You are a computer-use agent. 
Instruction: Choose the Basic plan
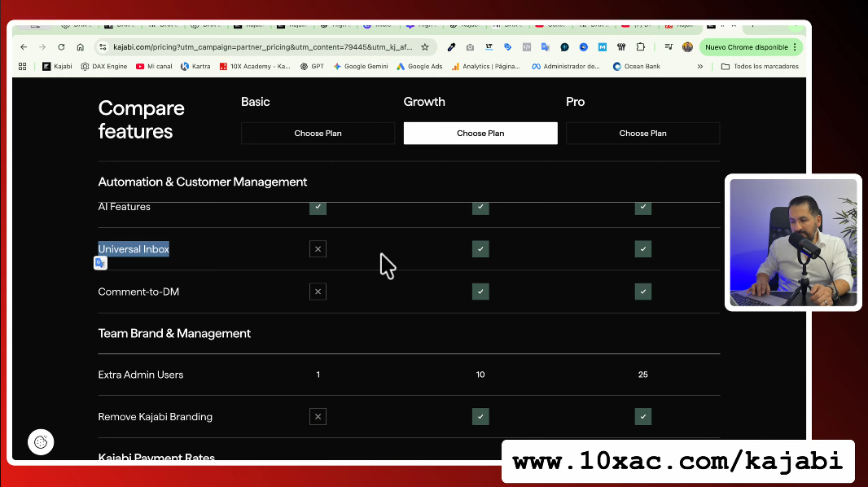[x=318, y=134]
